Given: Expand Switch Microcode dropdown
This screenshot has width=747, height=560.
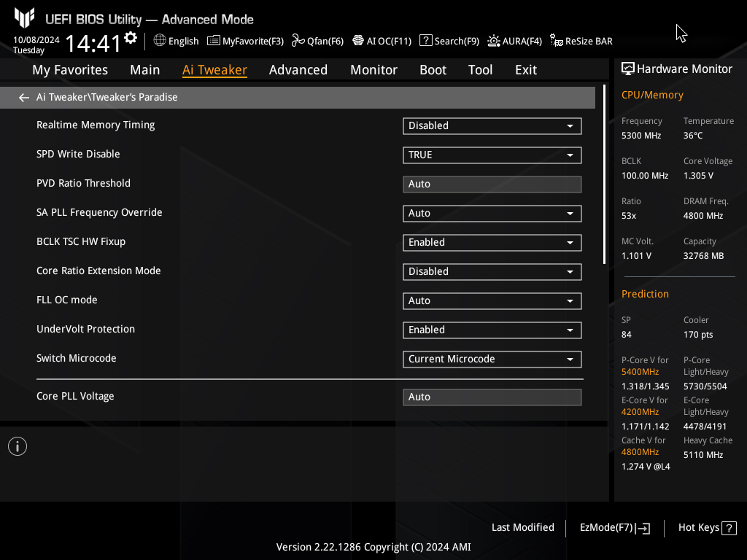Looking at the screenshot, I should [492, 359].
